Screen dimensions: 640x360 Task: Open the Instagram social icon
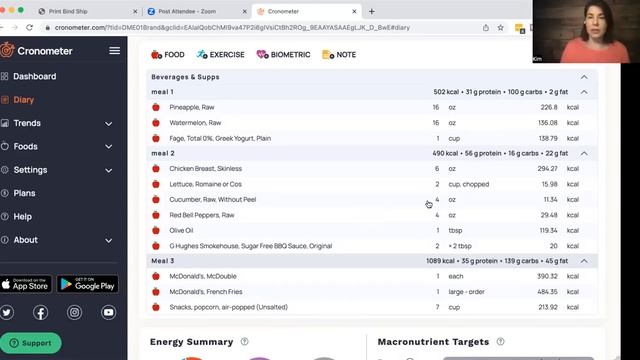coord(74,313)
